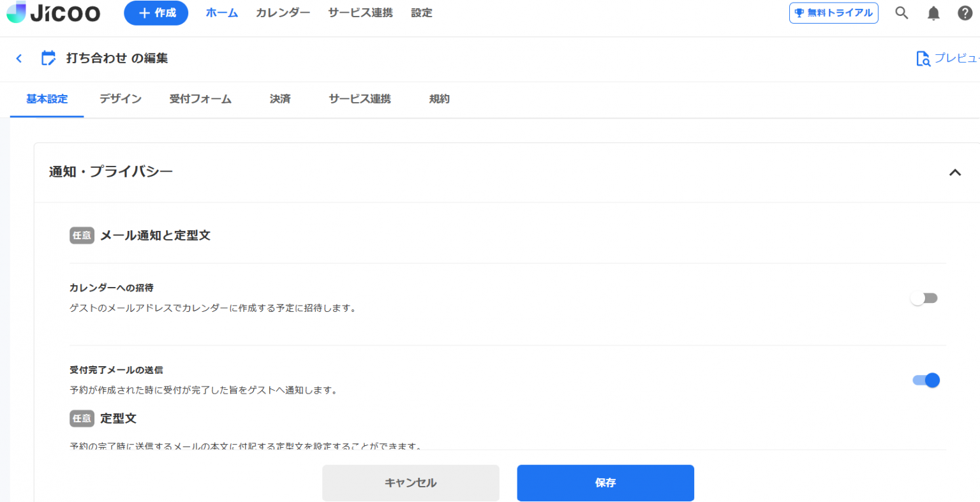Viewport: 980px width, 502px height.
Task: Collapse the 通知・プライバシー section
Action: (955, 172)
